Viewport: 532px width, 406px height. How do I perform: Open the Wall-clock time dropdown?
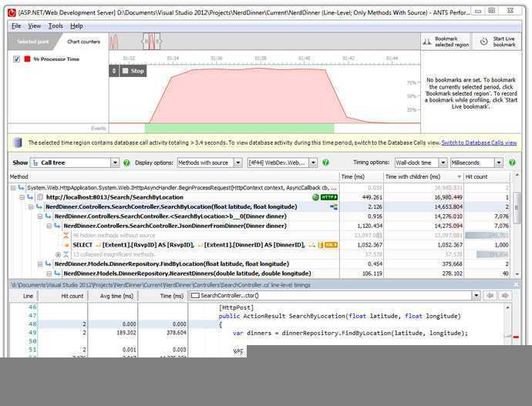pos(421,163)
